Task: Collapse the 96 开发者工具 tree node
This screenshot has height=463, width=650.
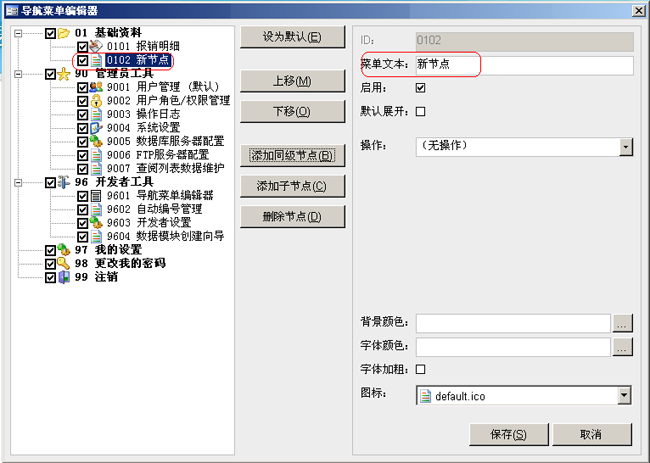Action: (18, 182)
